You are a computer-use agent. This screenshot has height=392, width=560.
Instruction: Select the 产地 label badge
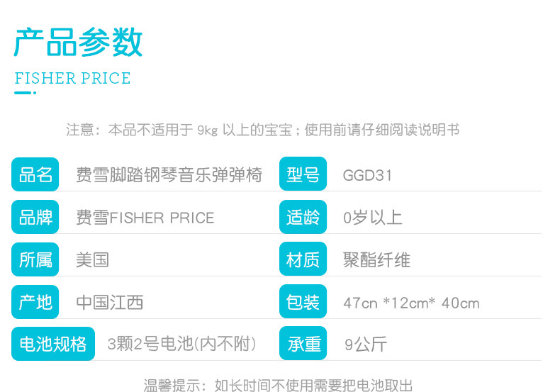[x=35, y=302]
